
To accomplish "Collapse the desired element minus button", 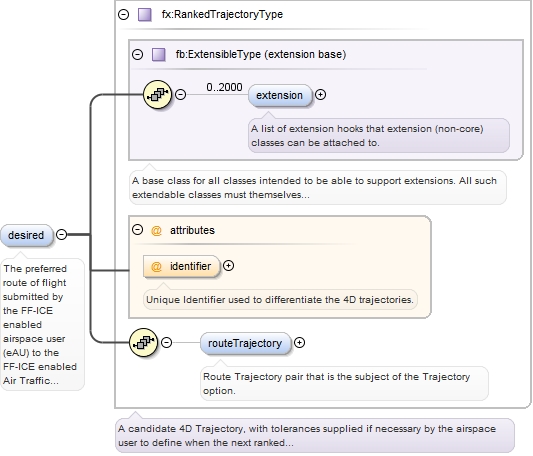I will click(x=61, y=234).
